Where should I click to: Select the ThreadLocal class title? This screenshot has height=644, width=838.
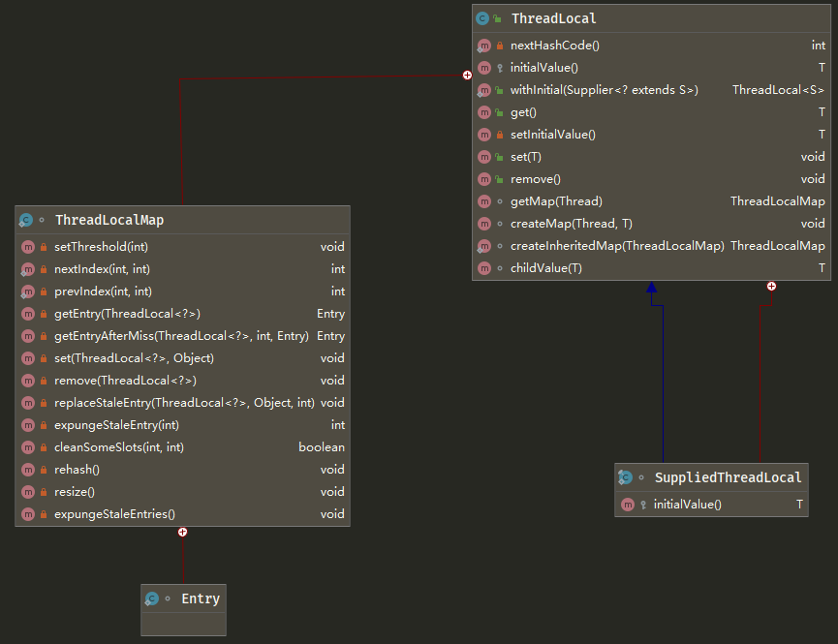point(554,18)
